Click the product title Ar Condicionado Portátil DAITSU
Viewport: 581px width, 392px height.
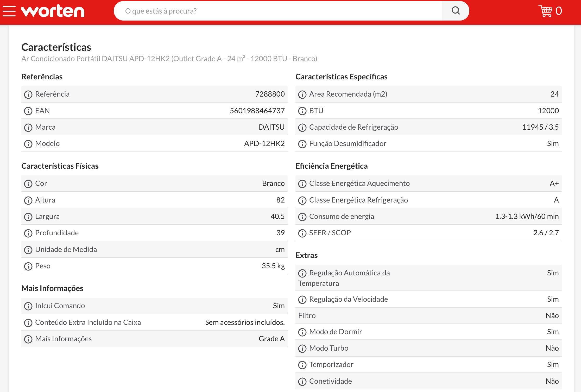[169, 59]
